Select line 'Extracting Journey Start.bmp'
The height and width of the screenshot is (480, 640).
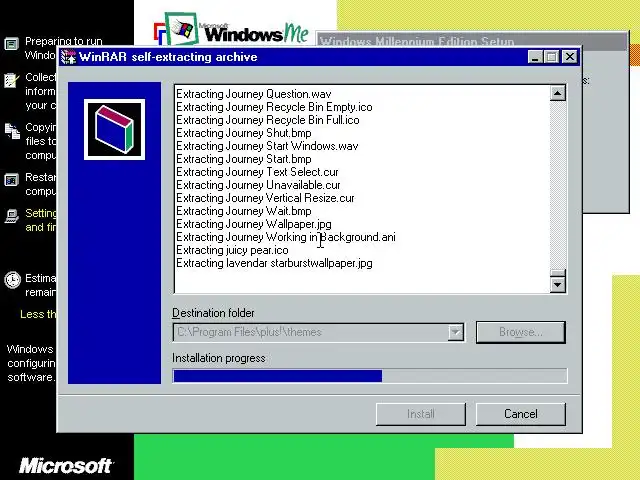[244, 159]
